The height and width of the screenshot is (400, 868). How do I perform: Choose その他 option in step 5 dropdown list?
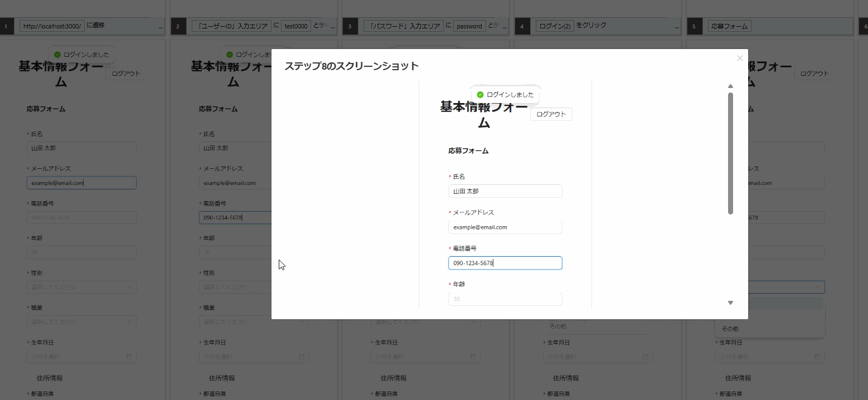(x=730, y=329)
